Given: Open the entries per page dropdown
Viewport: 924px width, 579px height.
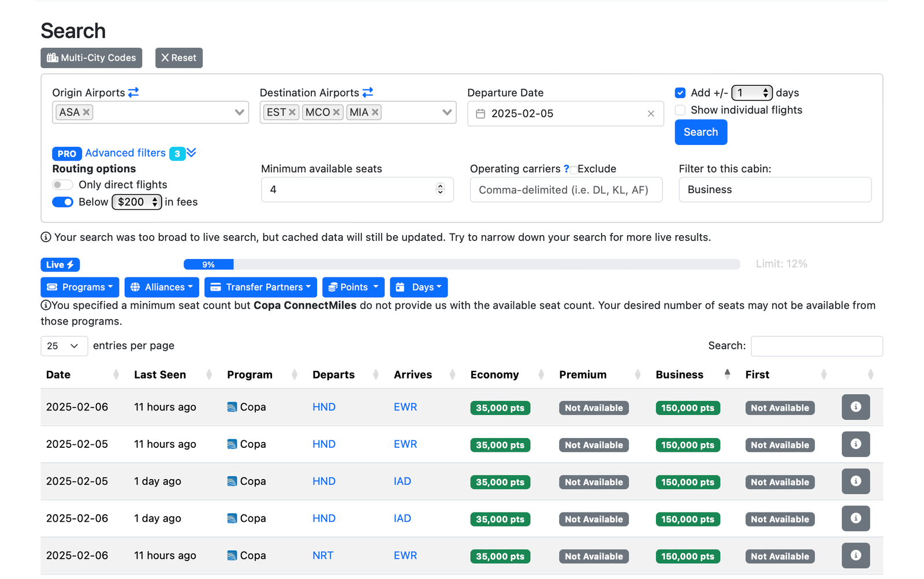Looking at the screenshot, I should (x=64, y=346).
